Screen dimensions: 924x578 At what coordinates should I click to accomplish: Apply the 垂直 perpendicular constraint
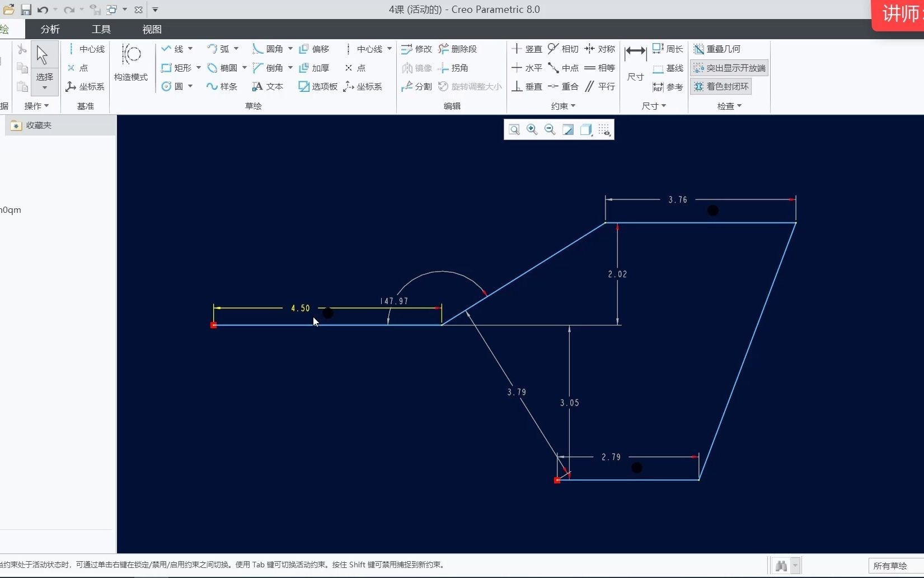point(527,86)
